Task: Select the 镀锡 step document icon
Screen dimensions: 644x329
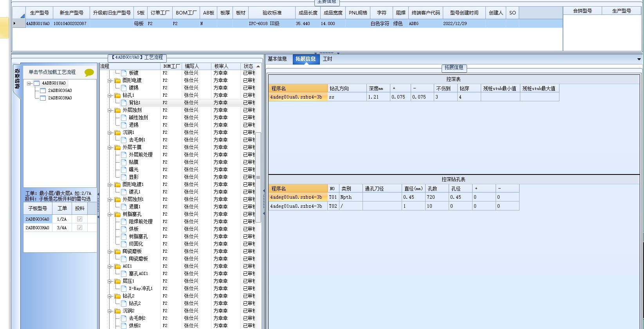Action: pos(124,88)
